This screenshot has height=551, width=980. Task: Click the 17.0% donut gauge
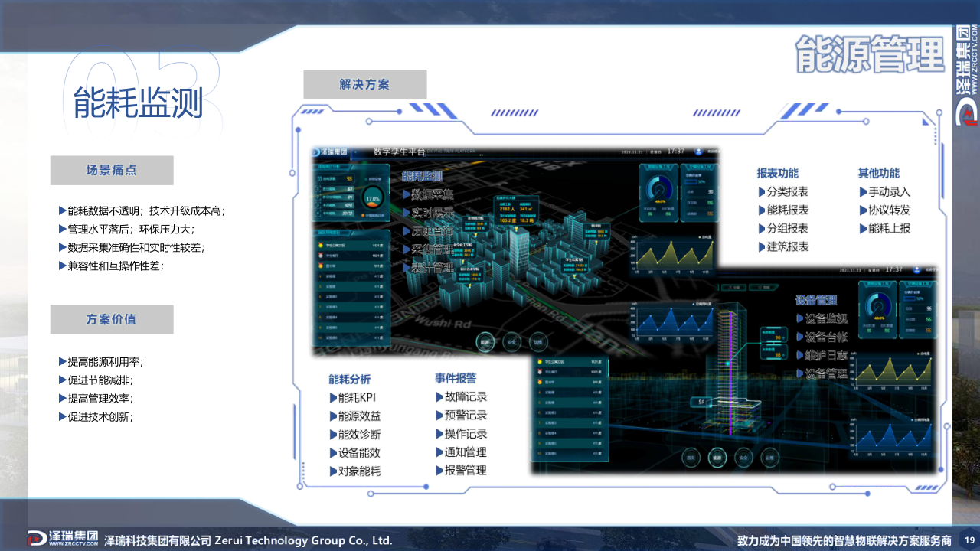373,198
